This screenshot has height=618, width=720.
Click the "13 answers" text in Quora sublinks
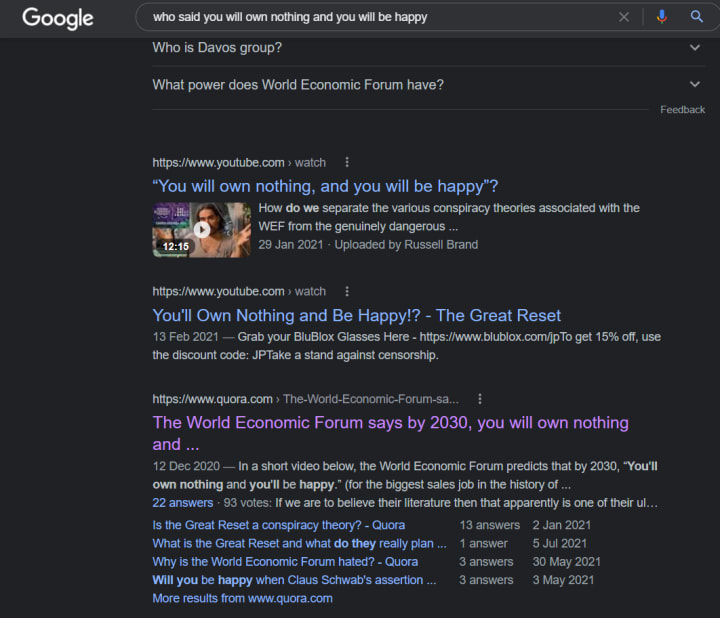[x=489, y=525]
